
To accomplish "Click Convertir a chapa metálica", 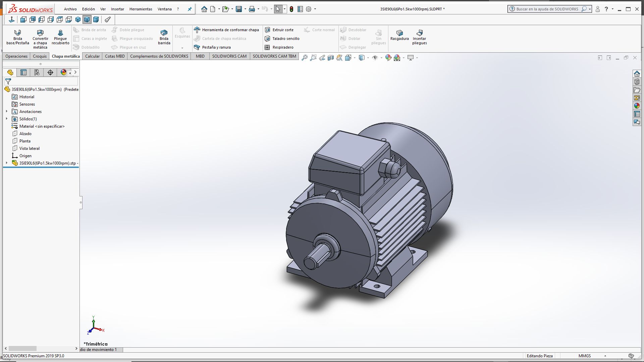I will pos(40,38).
